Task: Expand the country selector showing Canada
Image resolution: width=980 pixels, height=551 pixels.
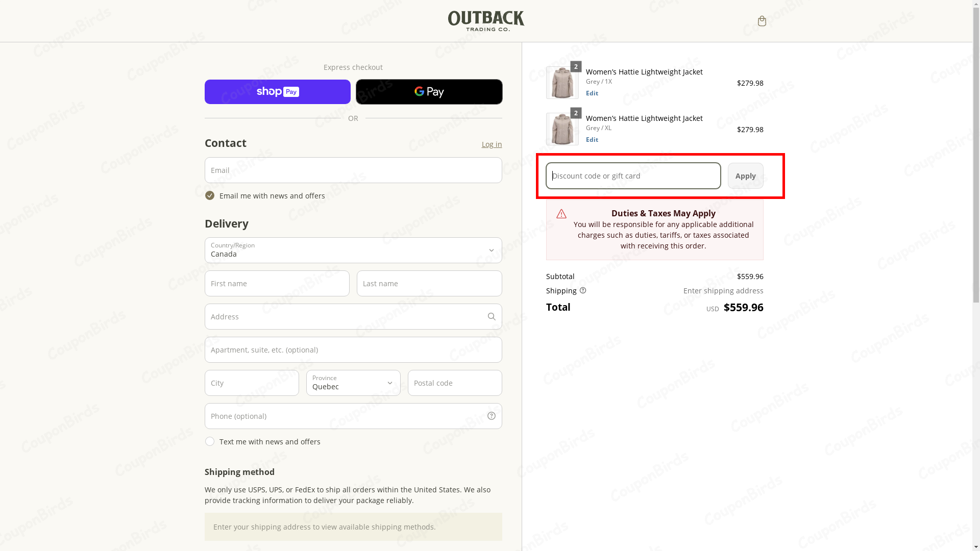Action: [x=353, y=250]
